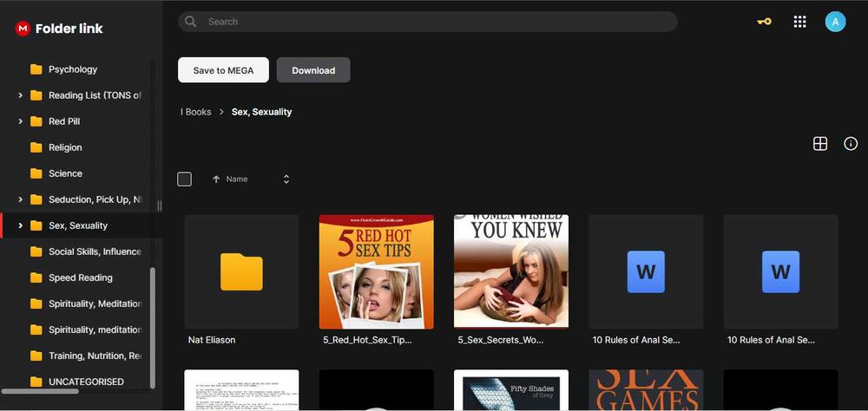Image resolution: width=868 pixels, height=411 pixels.
Task: Open the Nat Eliason folder tile
Action: point(241,271)
